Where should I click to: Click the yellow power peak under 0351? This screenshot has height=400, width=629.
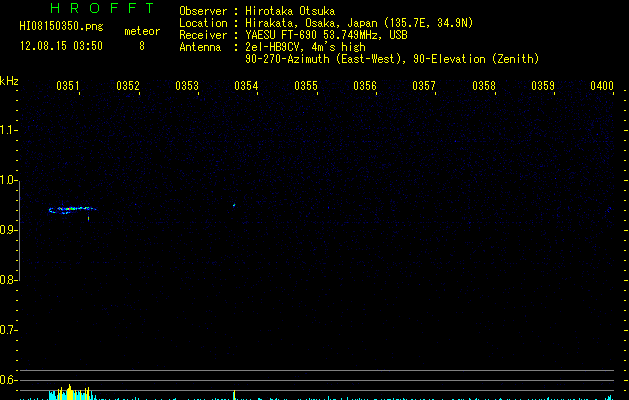click(69, 392)
